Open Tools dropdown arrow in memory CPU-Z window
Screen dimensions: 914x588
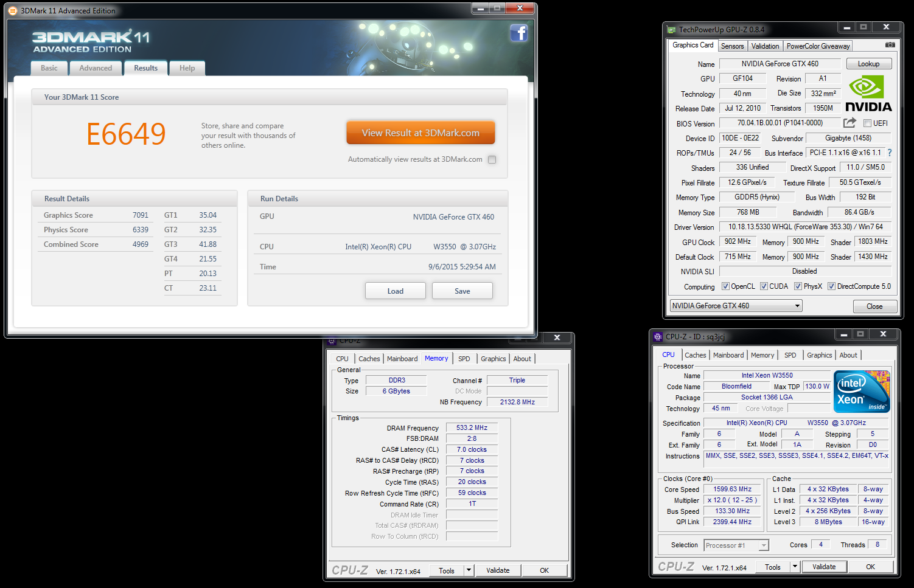[x=469, y=570]
